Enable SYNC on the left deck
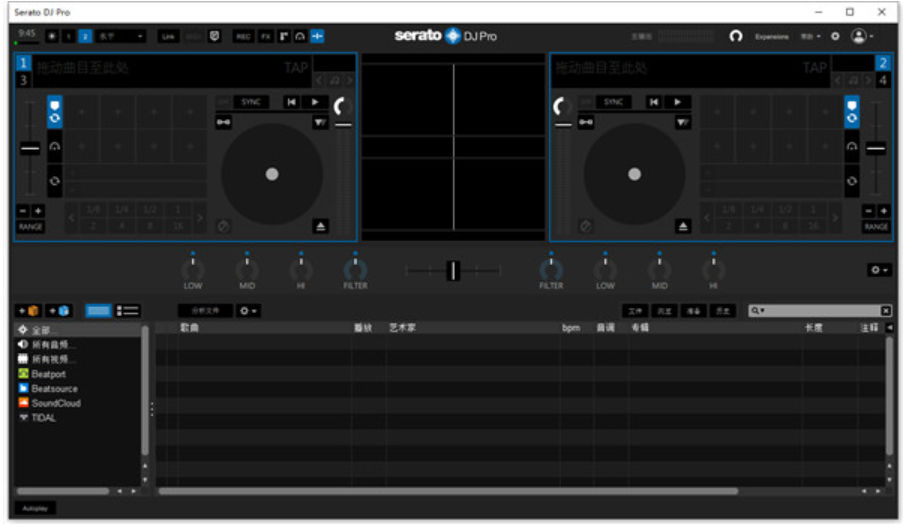The height and width of the screenshot is (525, 909). coord(250,102)
